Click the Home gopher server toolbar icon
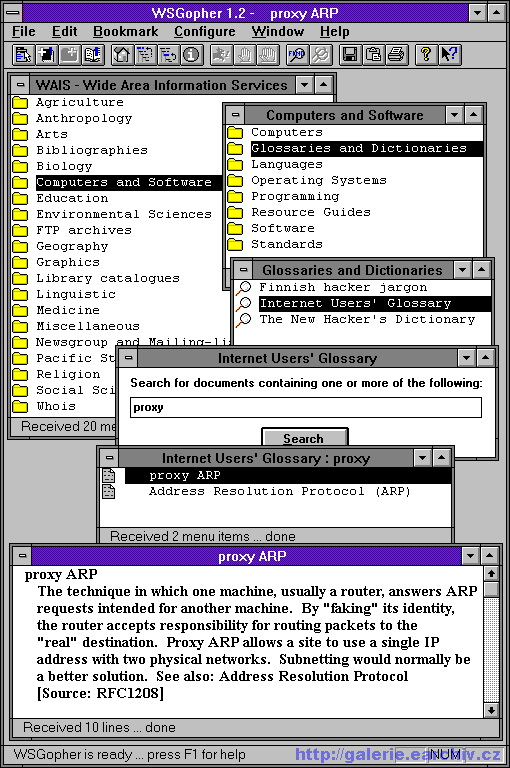Screen dimensions: 510x768 pos(122,54)
